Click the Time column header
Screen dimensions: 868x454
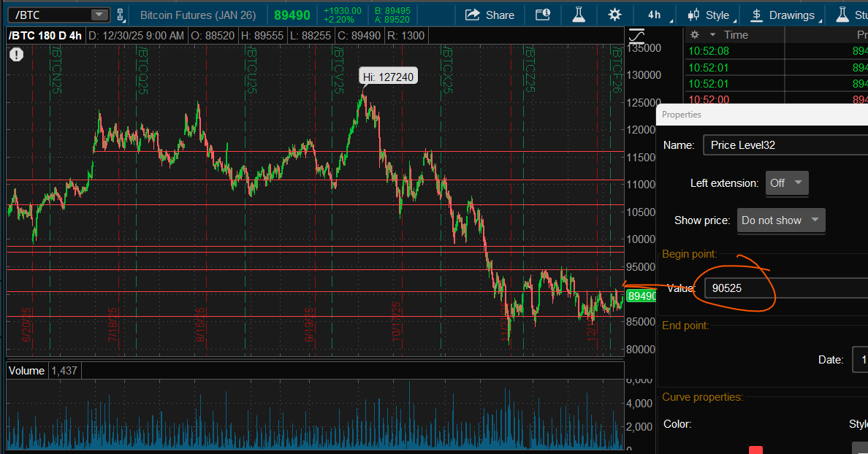pyautogui.click(x=736, y=35)
